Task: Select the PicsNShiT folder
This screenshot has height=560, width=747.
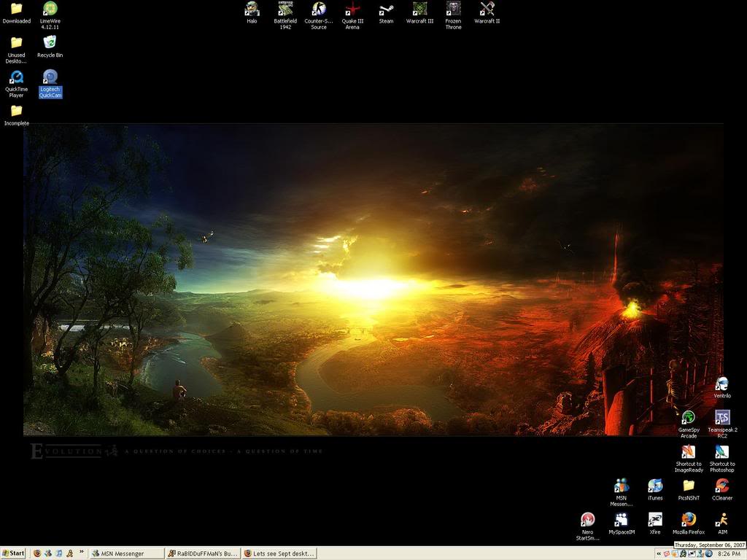Action: pos(689,489)
